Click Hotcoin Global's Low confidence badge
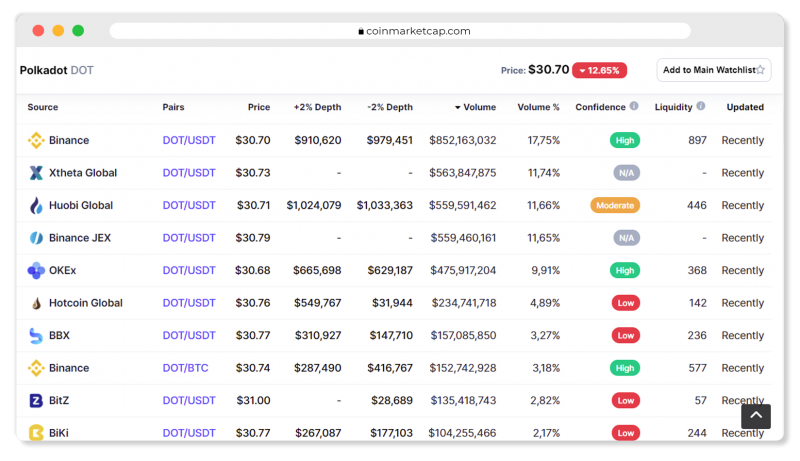 (x=626, y=303)
